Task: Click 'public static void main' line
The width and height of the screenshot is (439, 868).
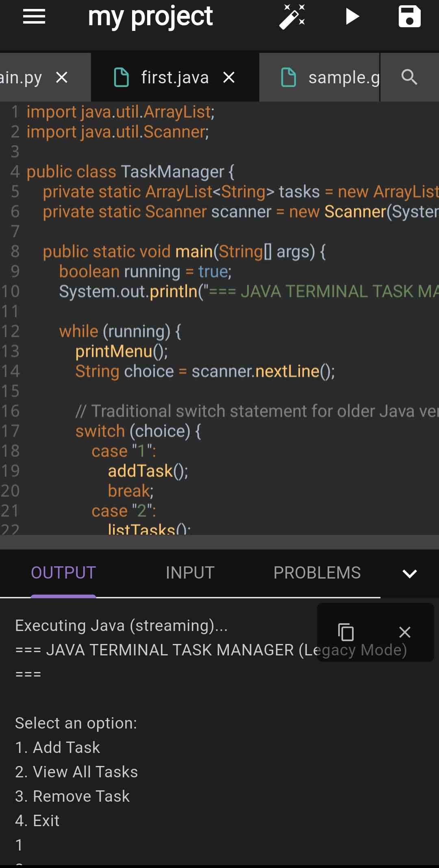Action: click(x=184, y=251)
